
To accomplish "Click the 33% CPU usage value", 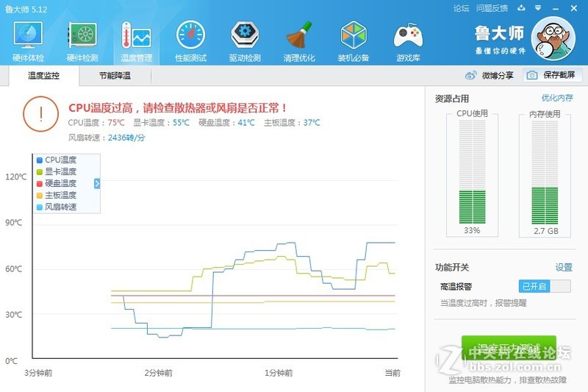I will pyautogui.click(x=472, y=230).
